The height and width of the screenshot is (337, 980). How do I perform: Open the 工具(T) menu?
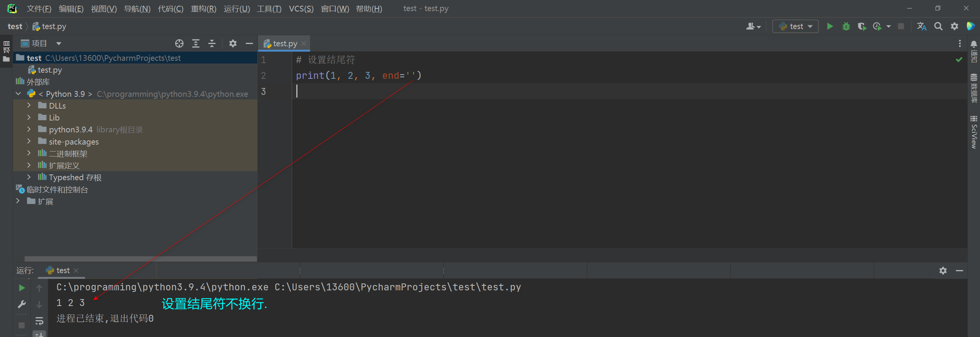[269, 9]
